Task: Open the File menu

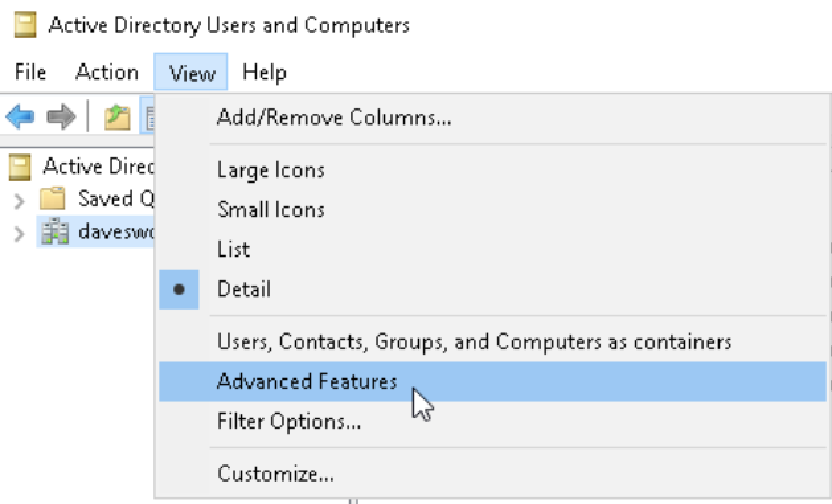Action: click(x=30, y=72)
